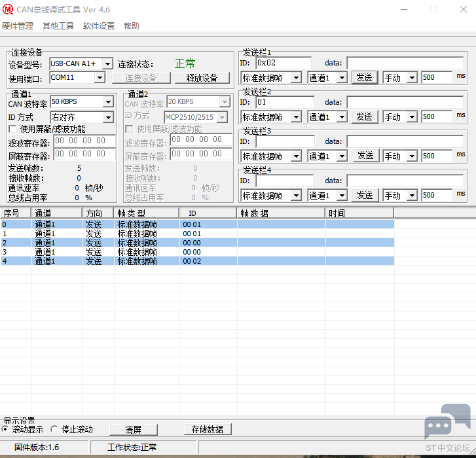The width and height of the screenshot is (476, 458).
Task: Select log row 0 with ID 00 01
Action: pyautogui.click(x=197, y=224)
